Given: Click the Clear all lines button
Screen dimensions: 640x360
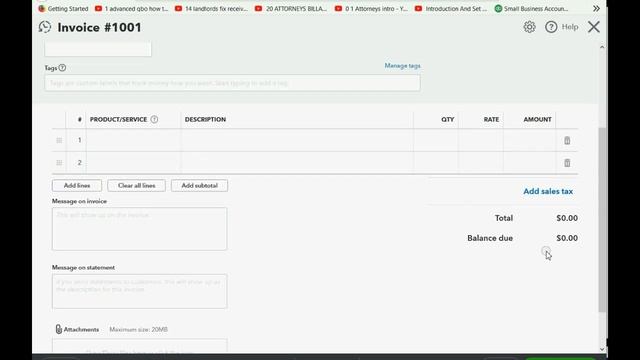Looking at the screenshot, I should point(136,185).
